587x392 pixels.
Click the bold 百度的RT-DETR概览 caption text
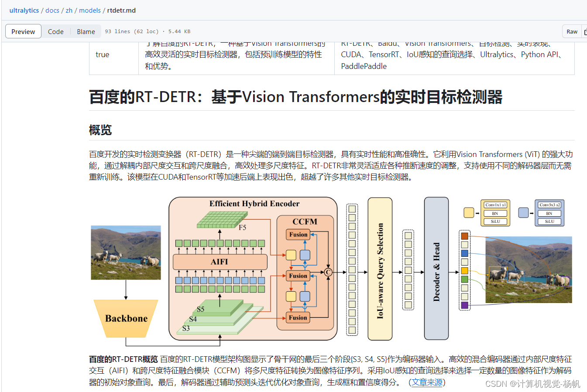[x=124, y=359]
